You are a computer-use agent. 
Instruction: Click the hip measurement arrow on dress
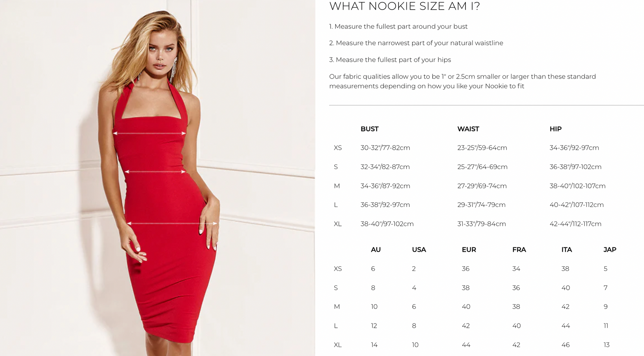172,223
